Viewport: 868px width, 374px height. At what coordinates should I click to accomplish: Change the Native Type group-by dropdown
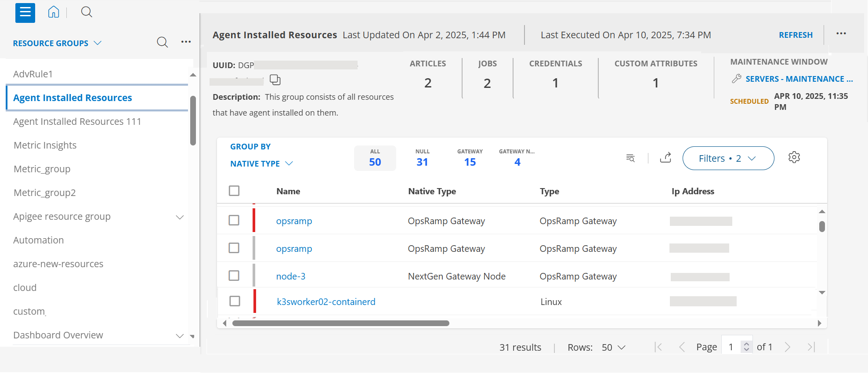pos(261,163)
